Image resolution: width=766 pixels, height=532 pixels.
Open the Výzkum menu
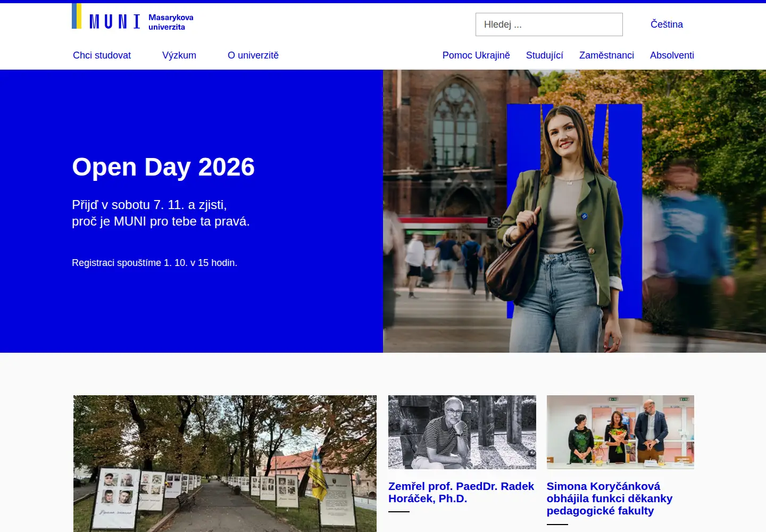click(x=179, y=55)
